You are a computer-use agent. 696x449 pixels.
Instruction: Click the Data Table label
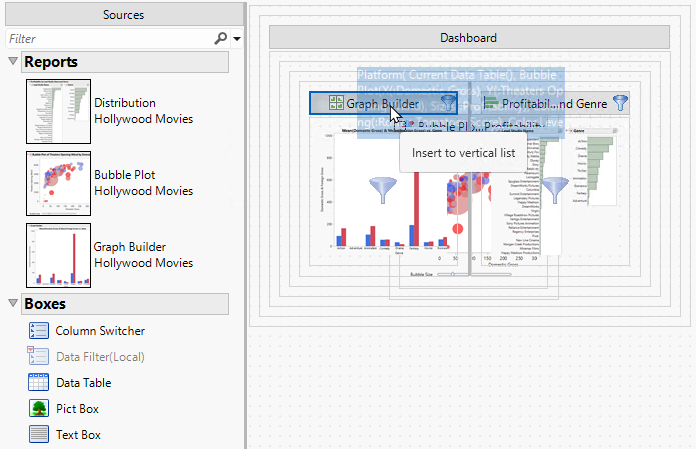pyautogui.click(x=83, y=383)
